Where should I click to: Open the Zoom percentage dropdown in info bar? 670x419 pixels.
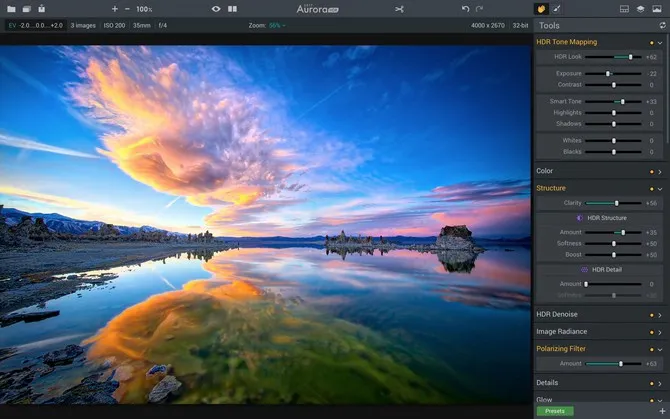point(276,25)
